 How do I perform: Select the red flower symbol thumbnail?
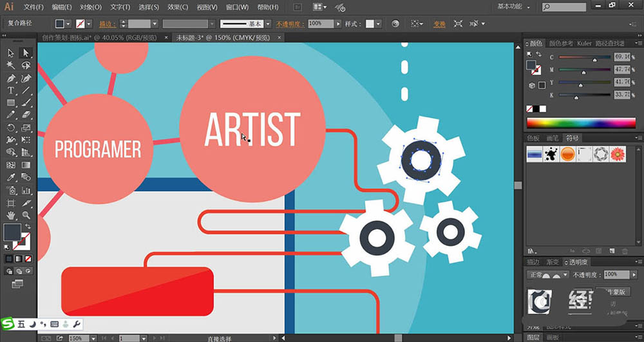[x=618, y=154]
